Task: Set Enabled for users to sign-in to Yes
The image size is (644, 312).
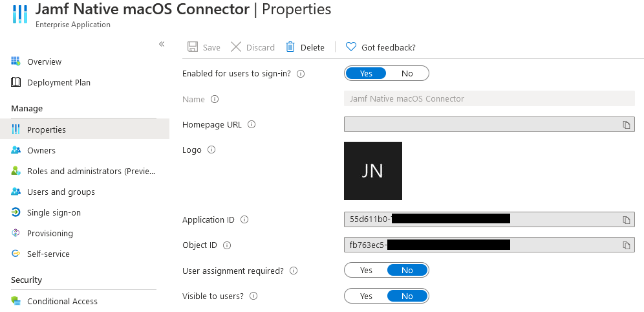Action: pyautogui.click(x=366, y=74)
